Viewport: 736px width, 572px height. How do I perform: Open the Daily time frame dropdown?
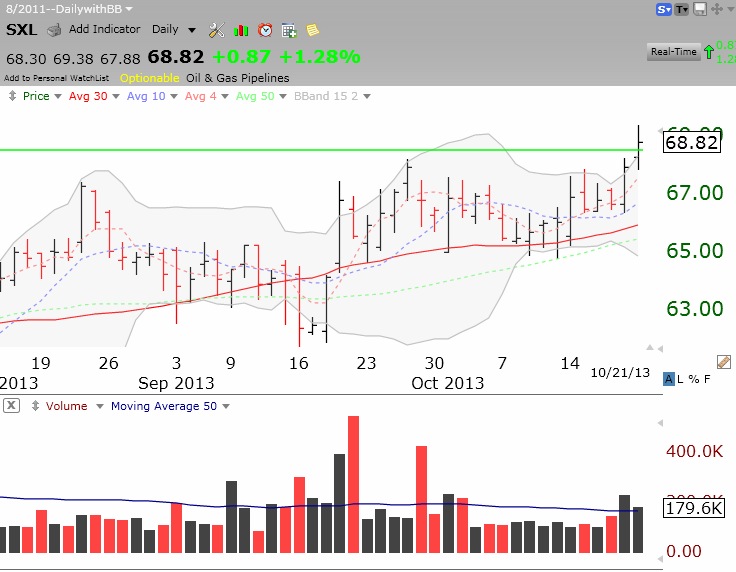(173, 30)
